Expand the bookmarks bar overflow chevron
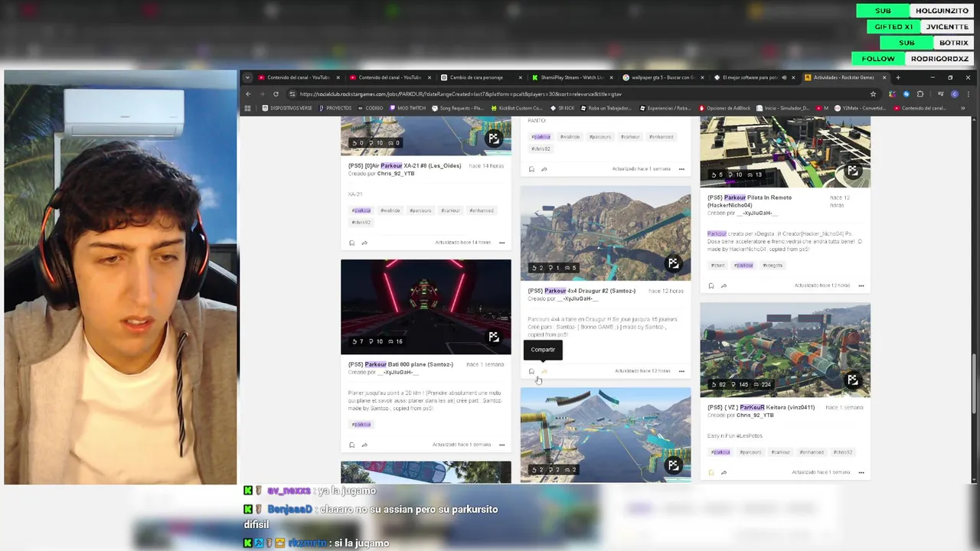 [963, 108]
